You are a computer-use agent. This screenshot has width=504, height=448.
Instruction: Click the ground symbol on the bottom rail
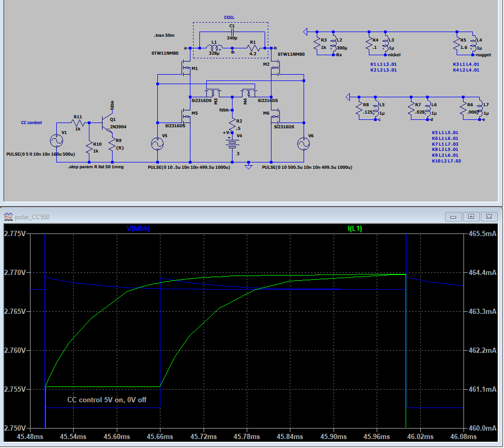[249, 167]
